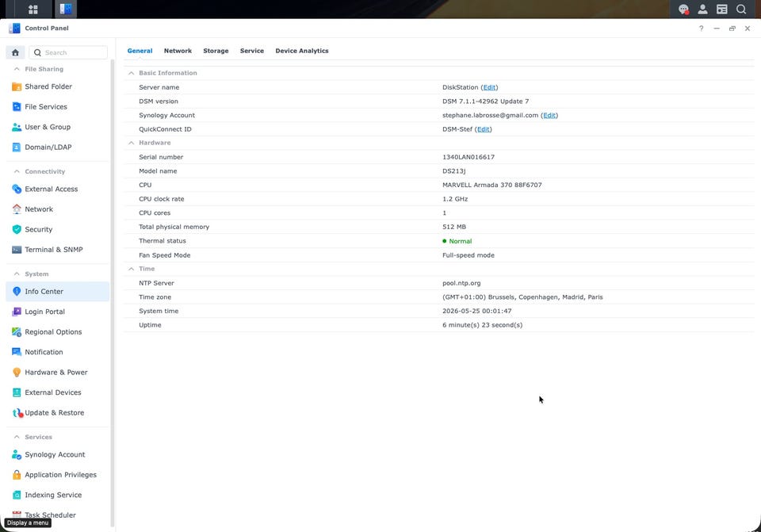Select NTP server value pool.ntp.org

click(461, 283)
